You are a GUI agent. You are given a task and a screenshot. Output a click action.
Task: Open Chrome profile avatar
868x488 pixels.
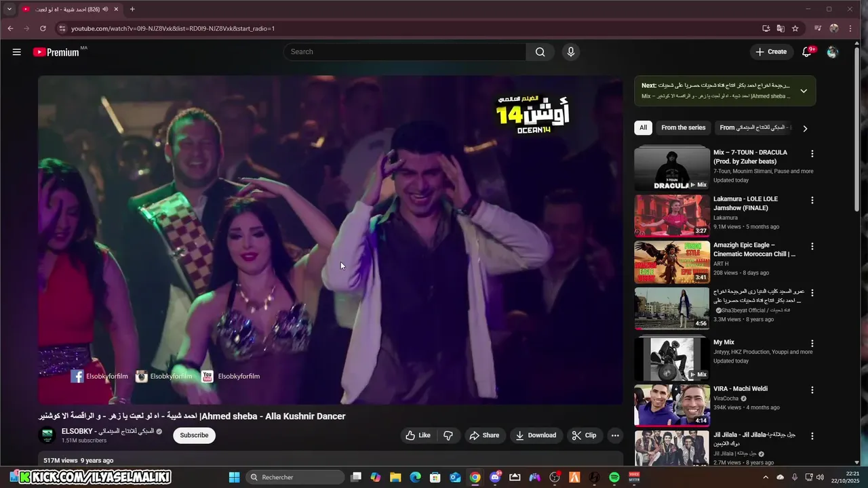pos(834,28)
